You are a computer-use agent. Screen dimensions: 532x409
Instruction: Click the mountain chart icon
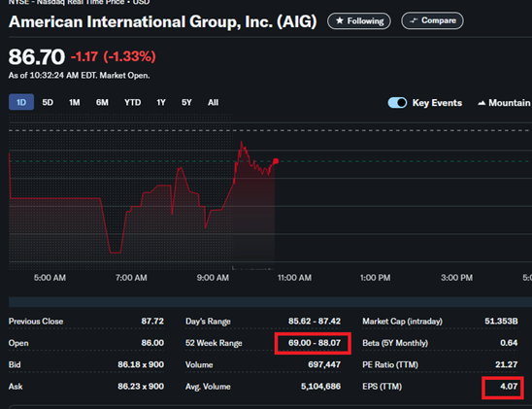point(482,103)
